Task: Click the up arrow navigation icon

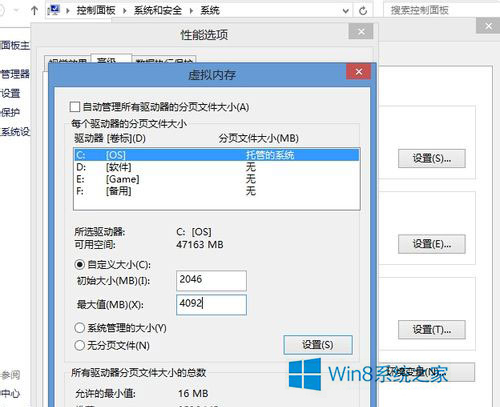Action: point(34,10)
